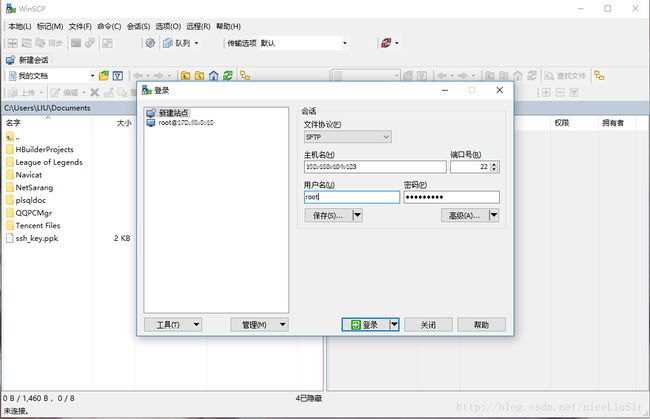The image size is (650, 419).
Task: Click the Login (登录) button
Action: [x=366, y=325]
